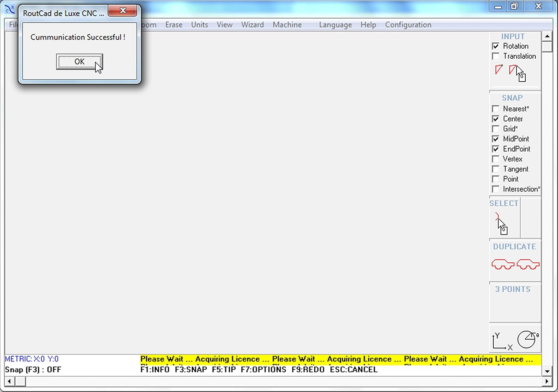This screenshot has height=392, width=558.
Task: Click the Select pointer tool icon
Action: click(x=501, y=223)
